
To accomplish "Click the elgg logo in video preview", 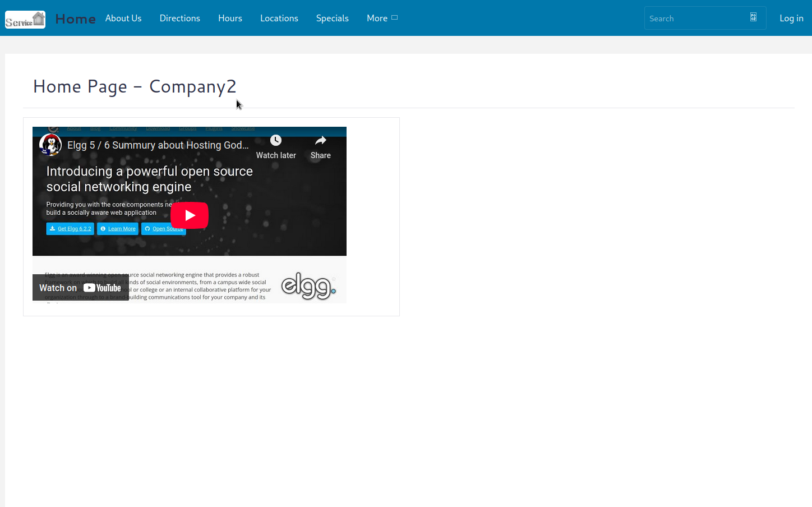I will pyautogui.click(x=308, y=285).
